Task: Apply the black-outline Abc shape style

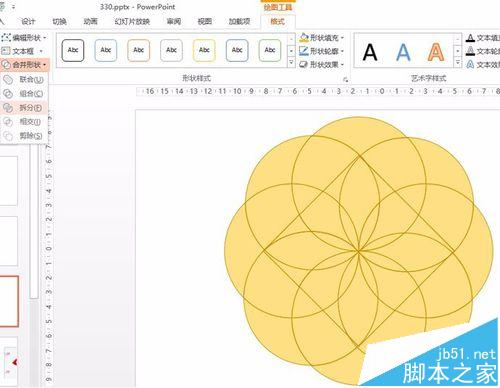Action: (73, 50)
